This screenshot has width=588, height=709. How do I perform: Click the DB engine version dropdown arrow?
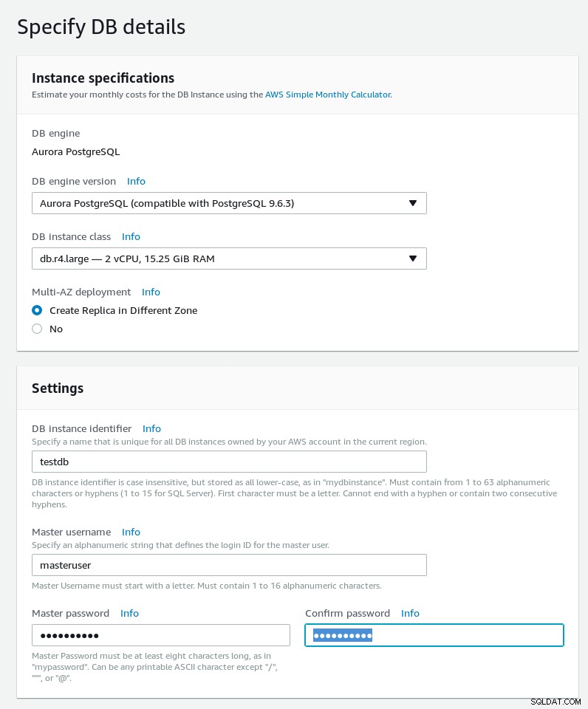412,203
